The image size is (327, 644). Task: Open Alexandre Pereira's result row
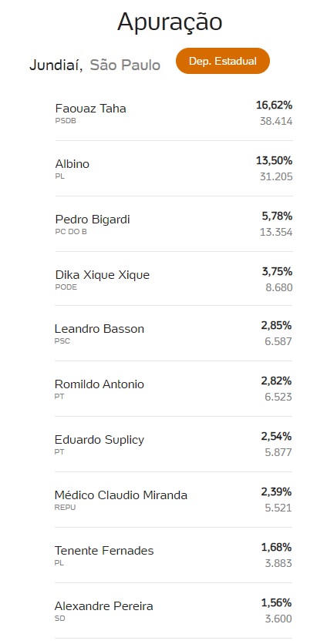[174, 611]
